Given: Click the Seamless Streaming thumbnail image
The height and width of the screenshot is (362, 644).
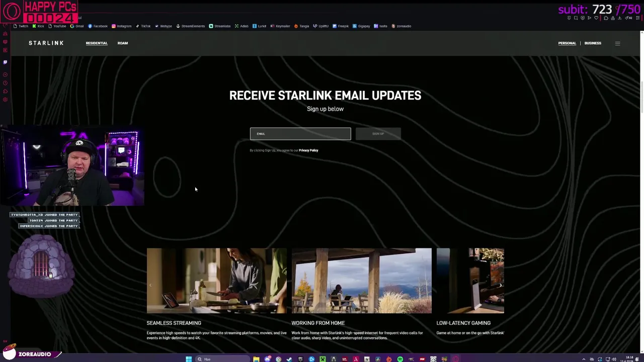Looking at the screenshot, I should pos(217,281).
